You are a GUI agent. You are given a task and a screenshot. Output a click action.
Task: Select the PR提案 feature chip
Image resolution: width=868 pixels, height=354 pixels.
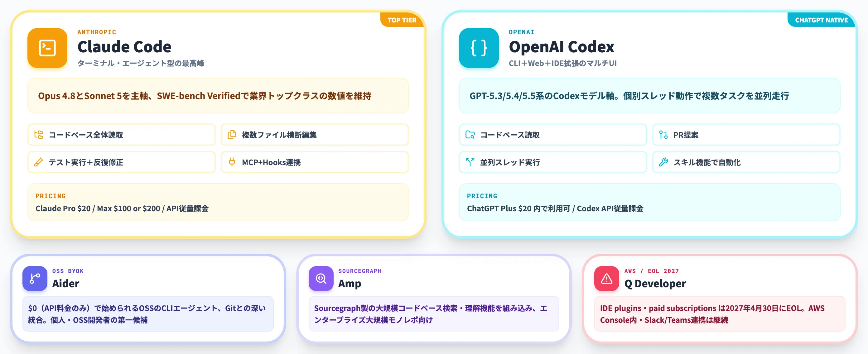tap(746, 135)
